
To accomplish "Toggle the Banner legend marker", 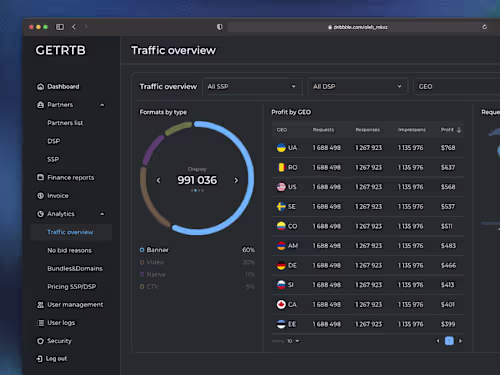I will (x=142, y=250).
